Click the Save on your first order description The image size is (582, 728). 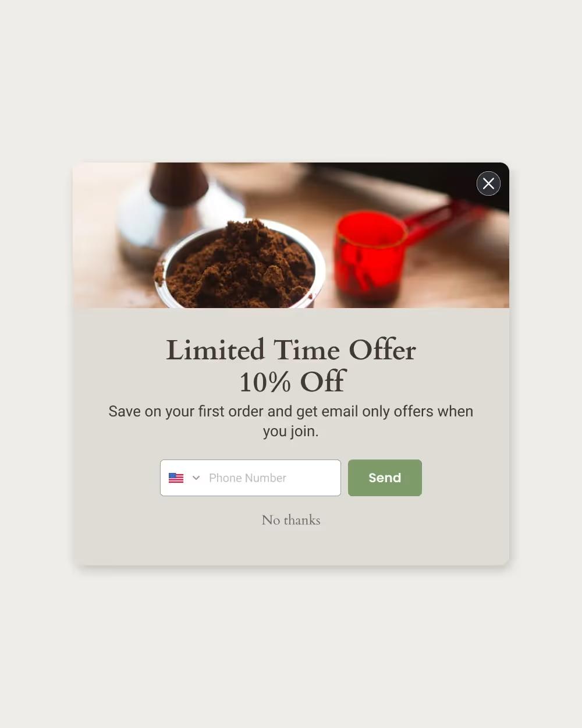point(291,421)
